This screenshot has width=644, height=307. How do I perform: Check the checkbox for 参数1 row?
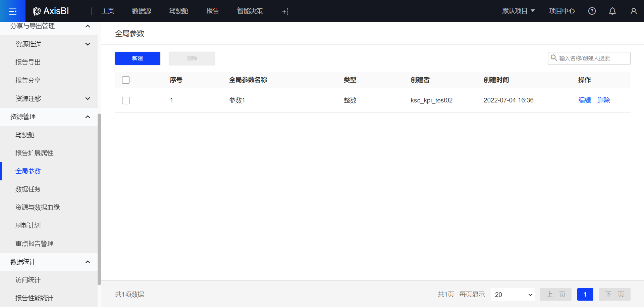(126, 100)
